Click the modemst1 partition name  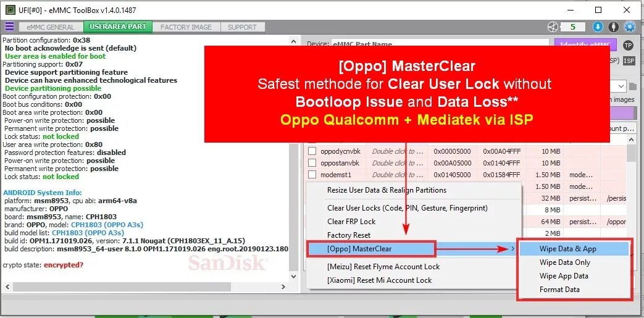click(336, 175)
